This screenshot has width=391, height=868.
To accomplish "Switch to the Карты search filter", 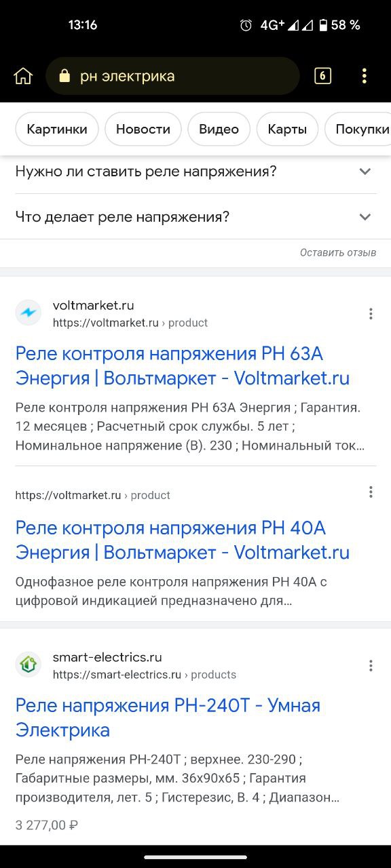I will (x=287, y=129).
